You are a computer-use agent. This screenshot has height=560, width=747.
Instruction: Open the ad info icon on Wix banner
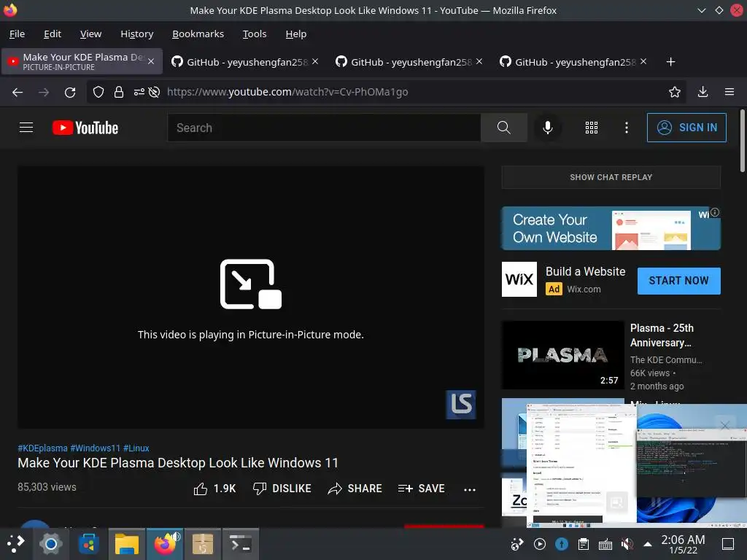pos(715,212)
